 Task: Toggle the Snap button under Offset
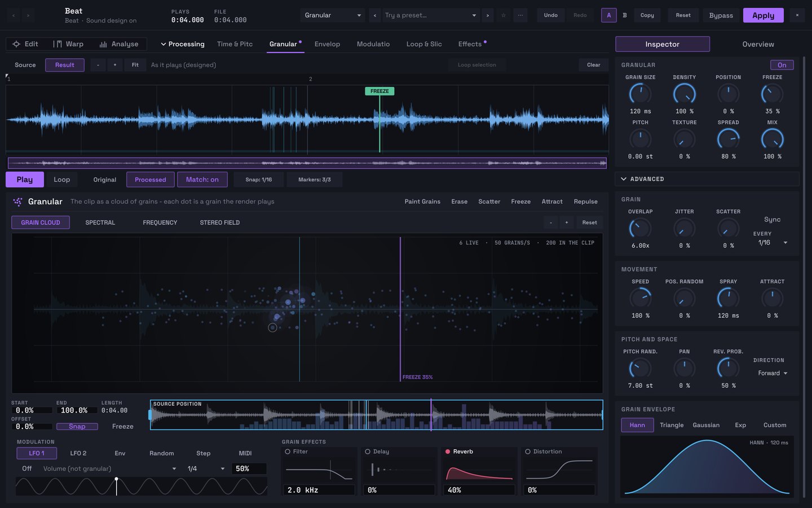point(77,426)
